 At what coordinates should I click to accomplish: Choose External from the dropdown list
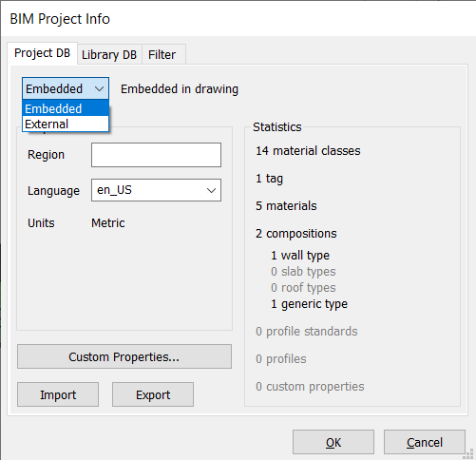coord(66,124)
